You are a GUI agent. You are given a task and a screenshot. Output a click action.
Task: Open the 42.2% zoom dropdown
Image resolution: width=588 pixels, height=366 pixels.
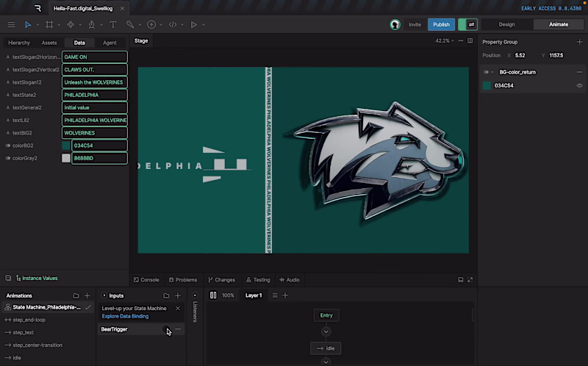pos(445,41)
